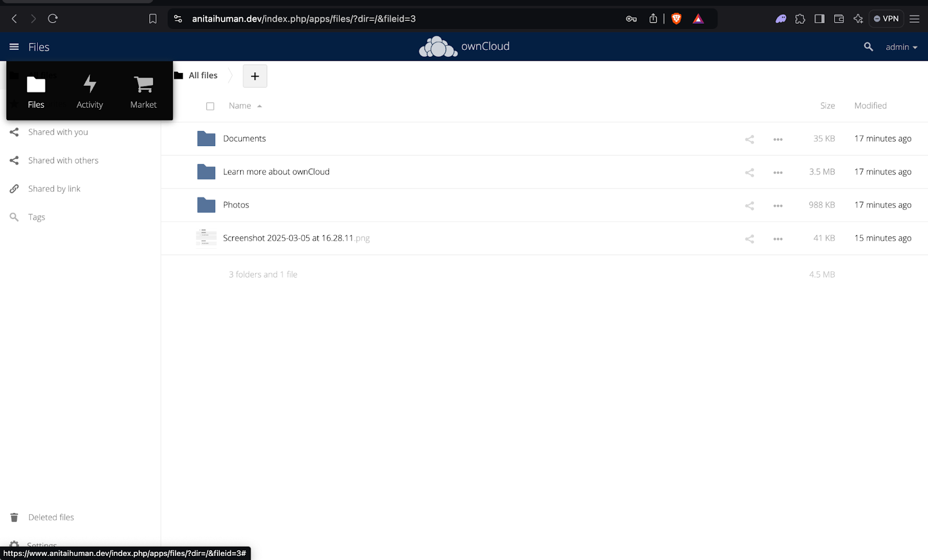Image resolution: width=928 pixels, height=560 pixels.
Task: Open the more options menu for Photos
Action: (778, 205)
